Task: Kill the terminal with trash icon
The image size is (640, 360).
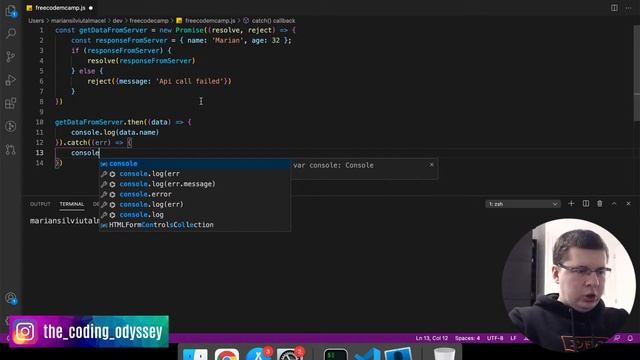Action: coord(600,203)
